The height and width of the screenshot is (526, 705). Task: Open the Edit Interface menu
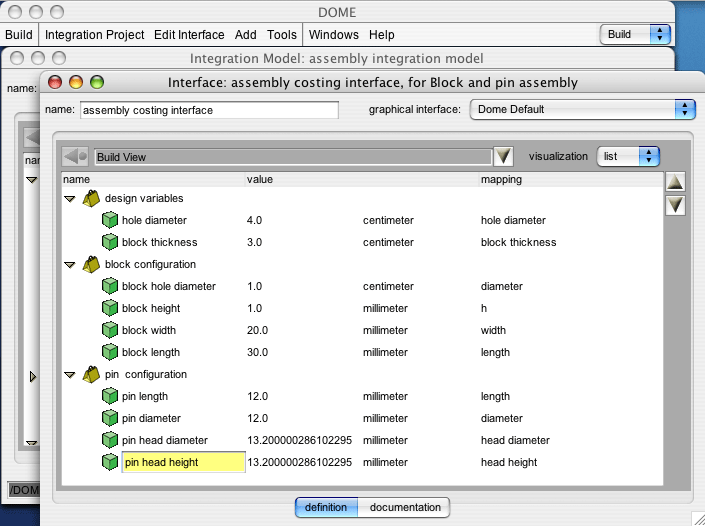coord(189,35)
